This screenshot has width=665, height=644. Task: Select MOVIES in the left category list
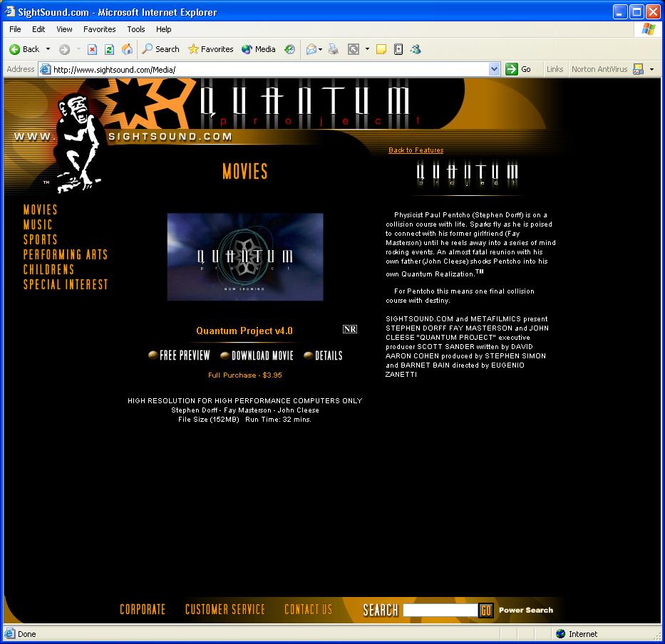tap(41, 209)
